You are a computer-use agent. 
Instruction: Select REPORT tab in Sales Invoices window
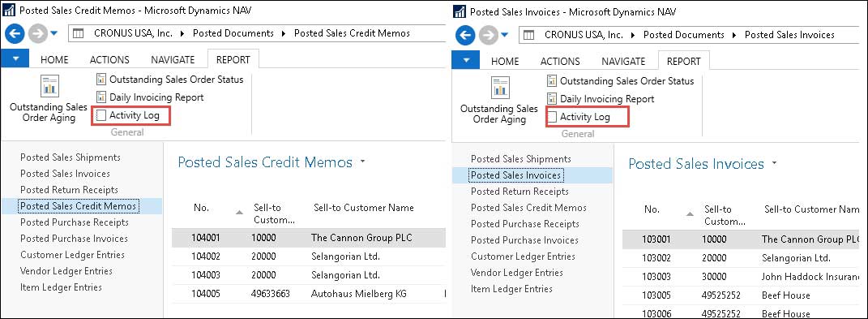point(684,61)
